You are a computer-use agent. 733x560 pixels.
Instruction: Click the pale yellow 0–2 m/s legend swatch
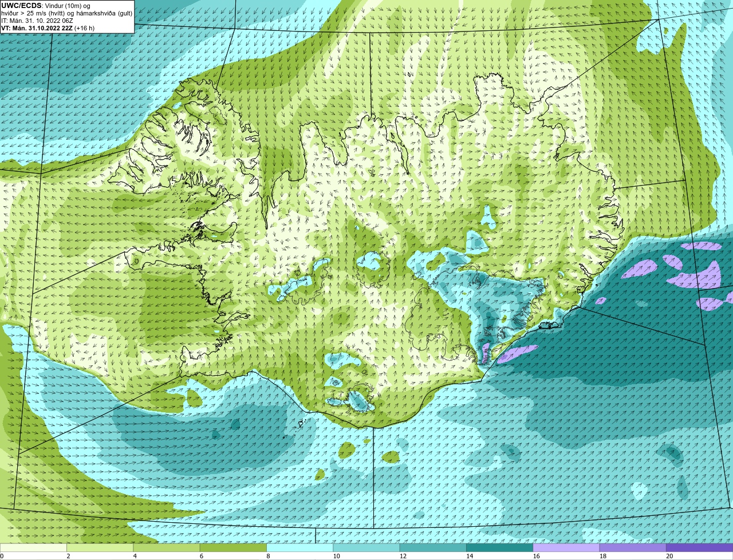(33, 548)
